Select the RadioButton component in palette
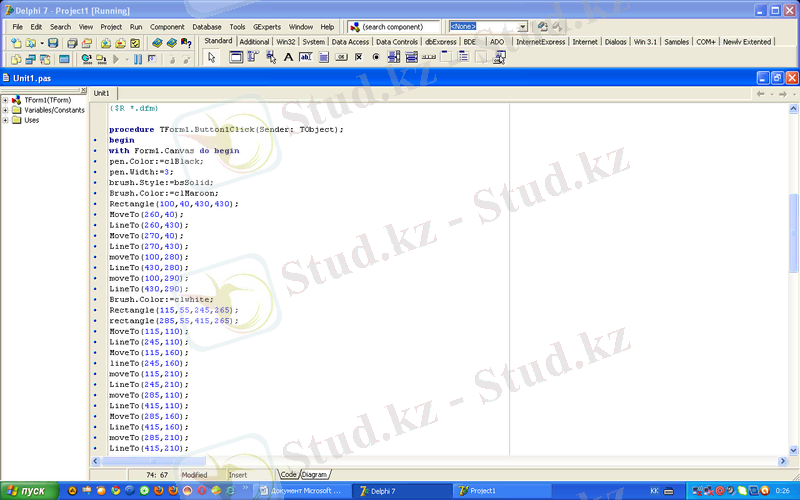This screenshot has width=800, height=500. (376, 57)
